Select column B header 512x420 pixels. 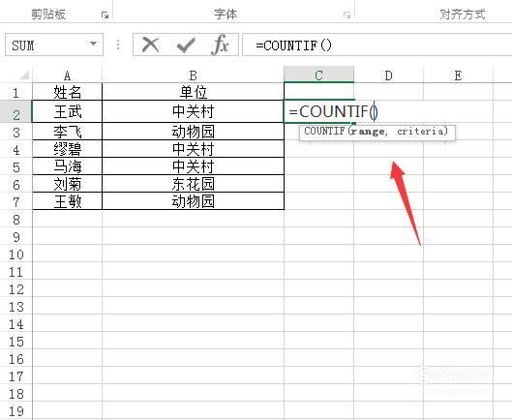(x=193, y=75)
